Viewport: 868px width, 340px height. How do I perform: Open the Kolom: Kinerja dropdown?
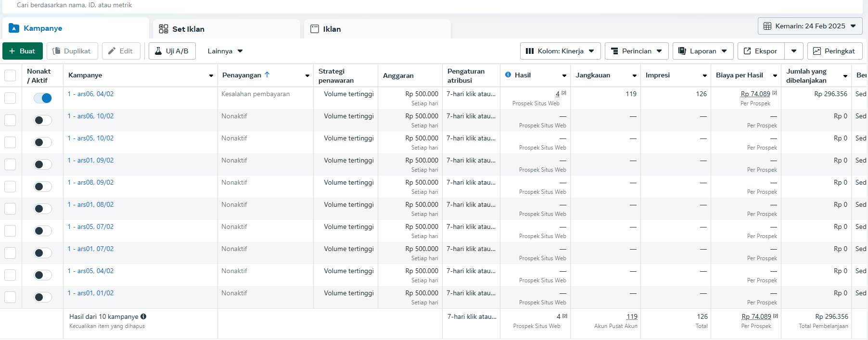point(560,51)
